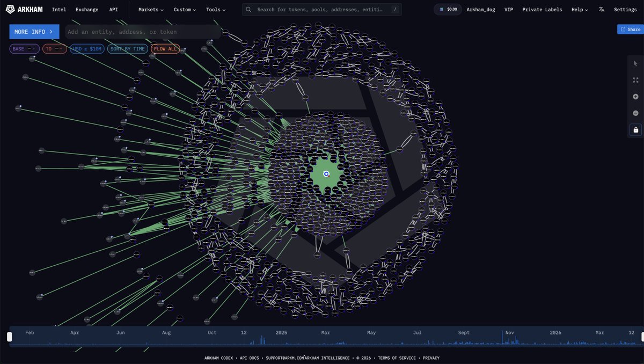
Task: Open the TO filter dropdown
Action: (x=54, y=49)
